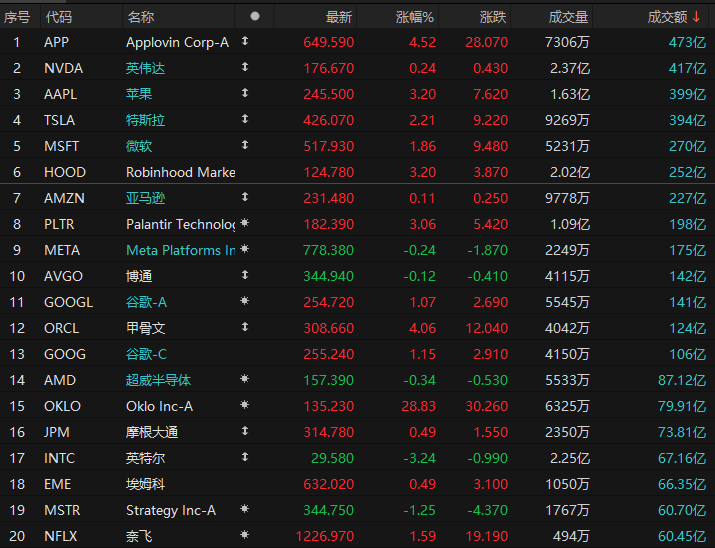Click the HOOD ticker code
The image size is (715, 548).
click(65, 172)
